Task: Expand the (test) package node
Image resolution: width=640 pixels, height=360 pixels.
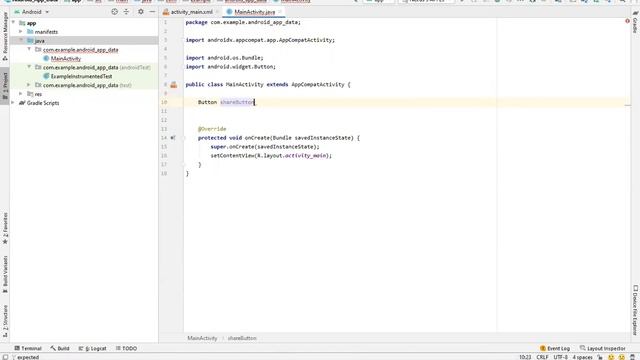Action: pos(29,85)
